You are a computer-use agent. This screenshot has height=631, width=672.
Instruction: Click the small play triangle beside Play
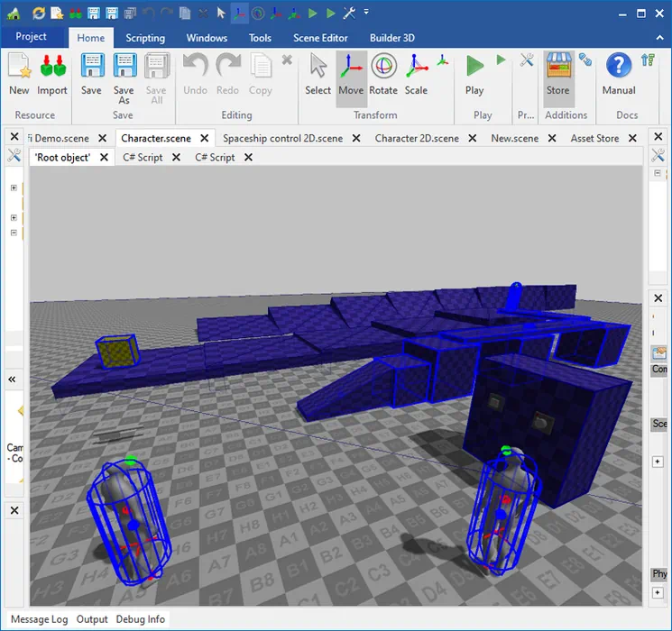pyautogui.click(x=501, y=60)
